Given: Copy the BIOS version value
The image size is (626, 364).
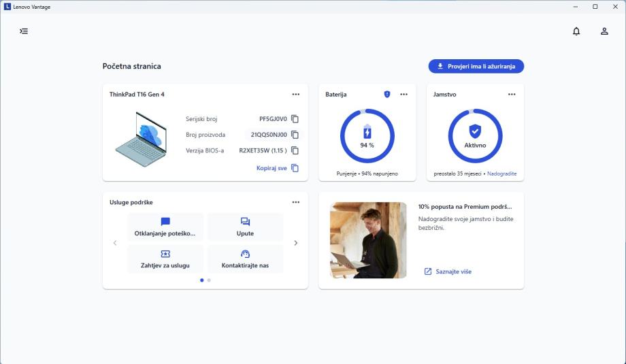Looking at the screenshot, I should [295, 150].
